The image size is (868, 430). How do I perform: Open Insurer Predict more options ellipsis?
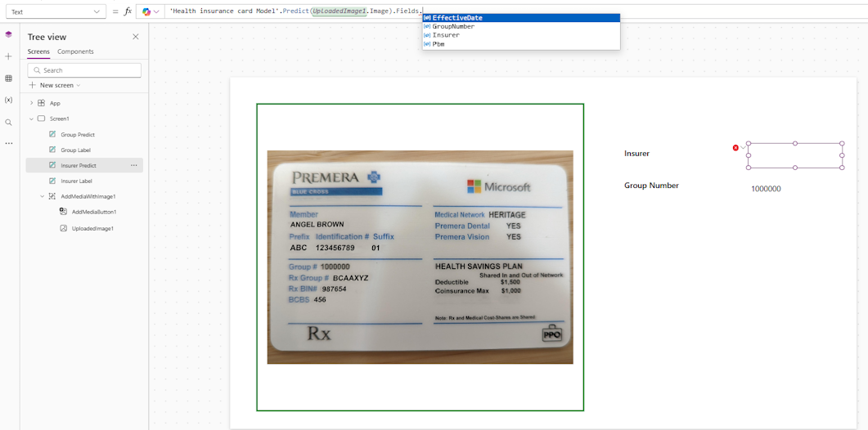pos(134,165)
